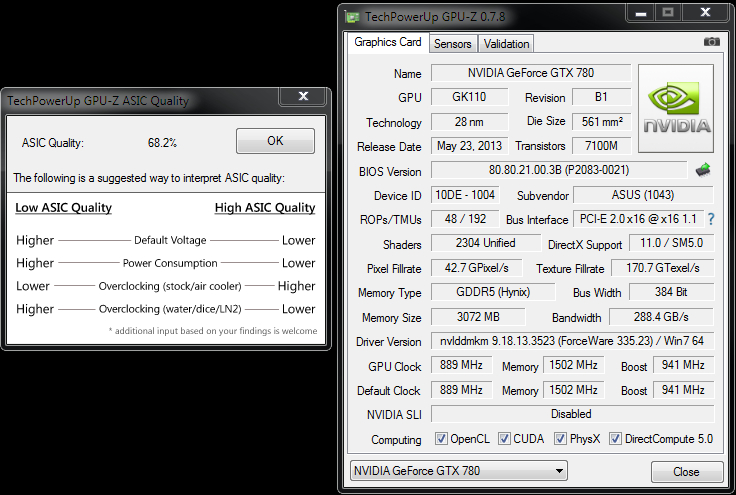Toggle the PhysX checkbox
Screen dimensions: 736x495
(560, 439)
